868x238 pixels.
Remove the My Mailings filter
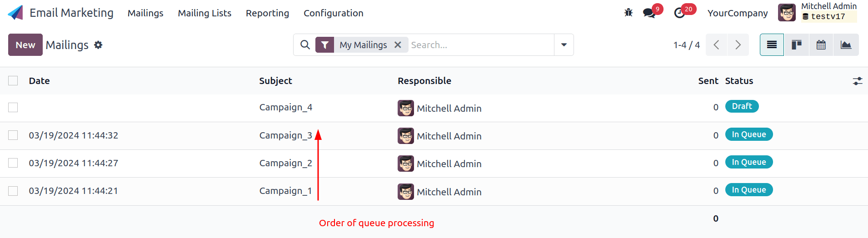click(398, 45)
